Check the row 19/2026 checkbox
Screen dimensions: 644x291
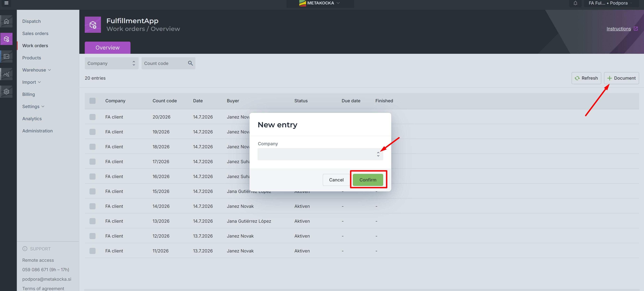pyautogui.click(x=93, y=132)
